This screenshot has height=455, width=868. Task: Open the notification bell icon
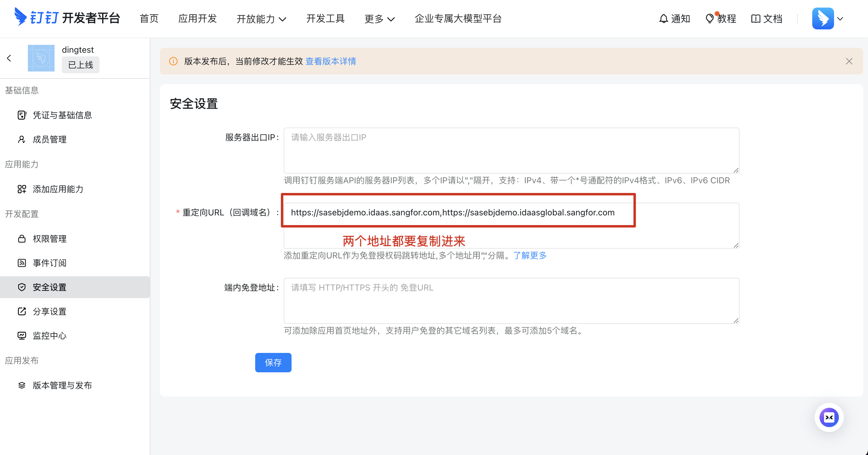(x=663, y=18)
